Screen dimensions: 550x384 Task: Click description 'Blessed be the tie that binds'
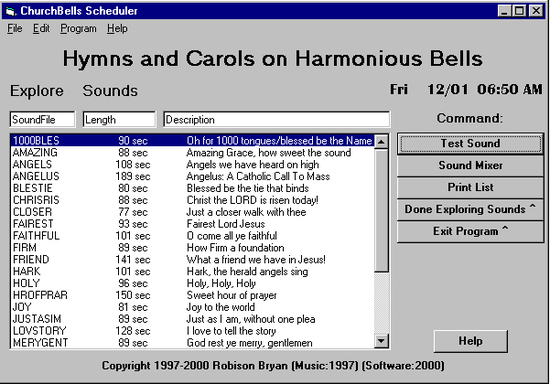point(248,188)
